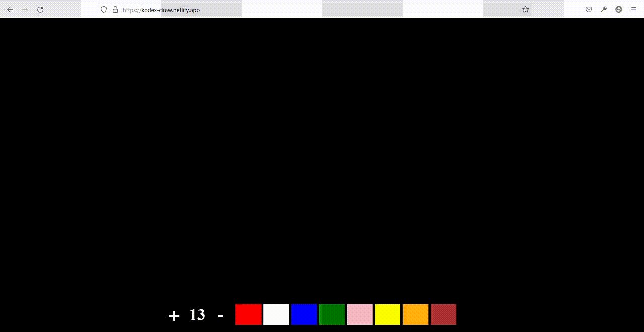644x332 pixels.
Task: Select the white color swatch
Action: (x=276, y=314)
